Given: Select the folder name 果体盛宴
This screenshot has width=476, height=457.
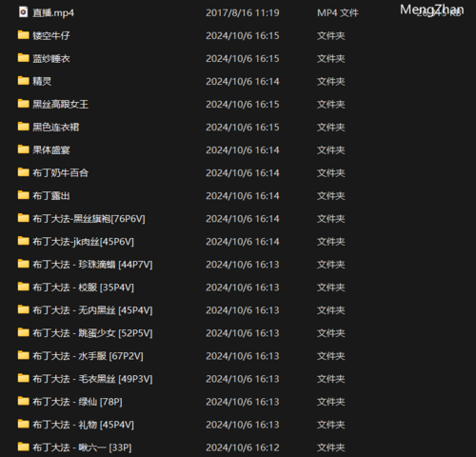Looking at the screenshot, I should (51, 150).
